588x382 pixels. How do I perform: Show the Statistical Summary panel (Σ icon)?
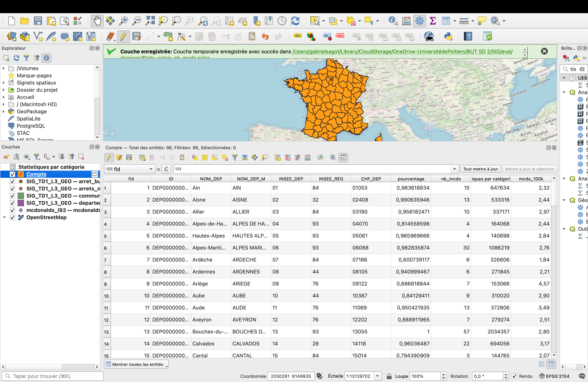tap(433, 21)
